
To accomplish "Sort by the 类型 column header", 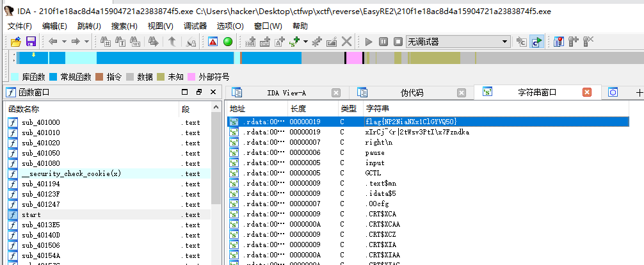I will 351,109.
